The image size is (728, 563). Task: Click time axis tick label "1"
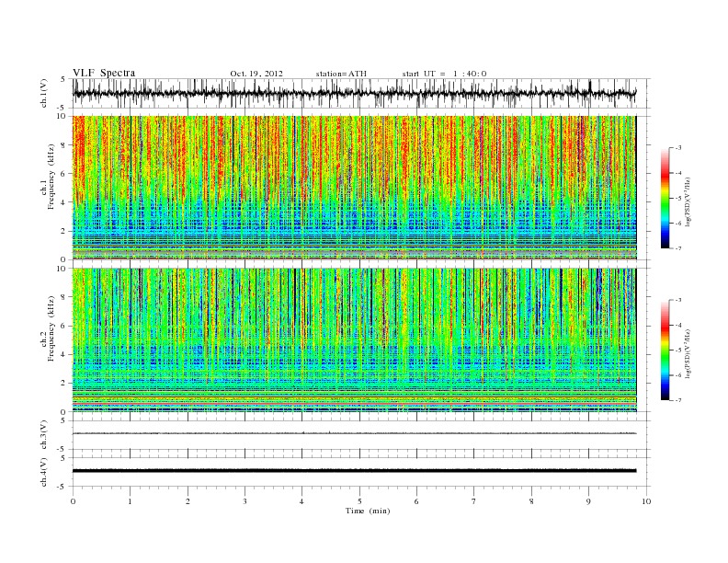click(x=130, y=501)
